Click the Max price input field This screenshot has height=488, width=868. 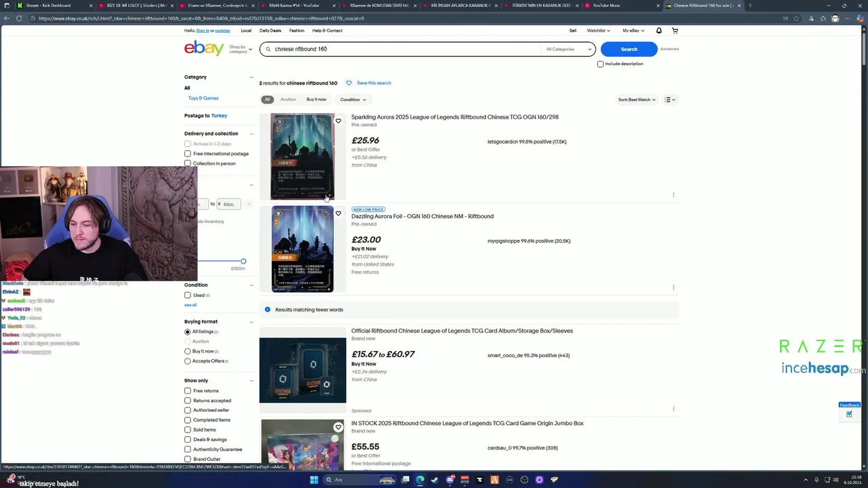click(229, 204)
